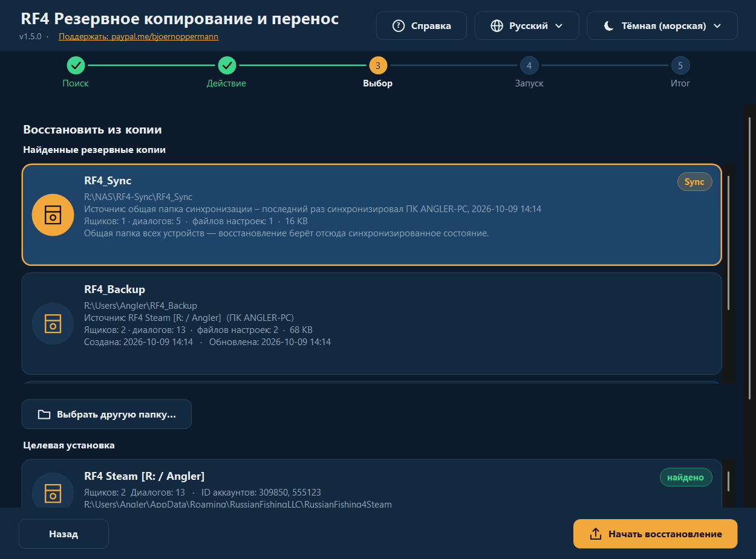Click the globe language icon
This screenshot has width=756, height=559.
pyautogui.click(x=497, y=26)
